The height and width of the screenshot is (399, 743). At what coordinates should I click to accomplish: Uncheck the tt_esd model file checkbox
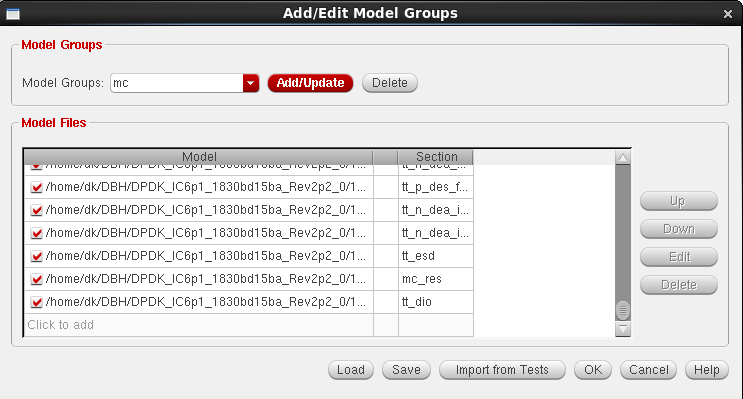coord(36,256)
